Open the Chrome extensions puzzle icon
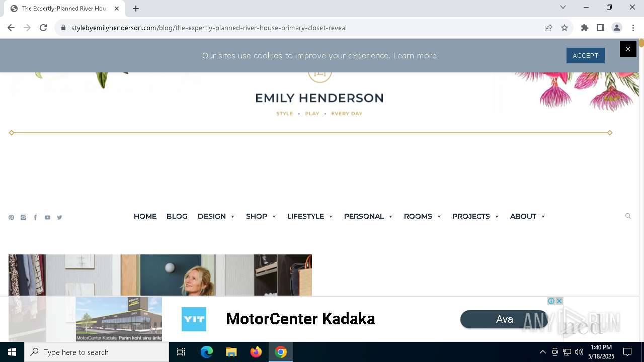The height and width of the screenshot is (362, 644). point(585,28)
